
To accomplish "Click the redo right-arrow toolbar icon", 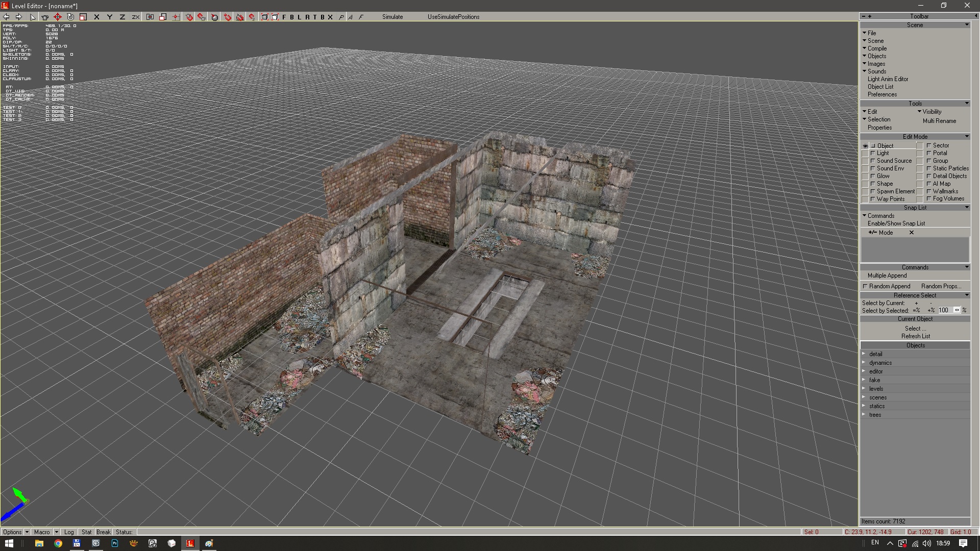I will tap(19, 17).
